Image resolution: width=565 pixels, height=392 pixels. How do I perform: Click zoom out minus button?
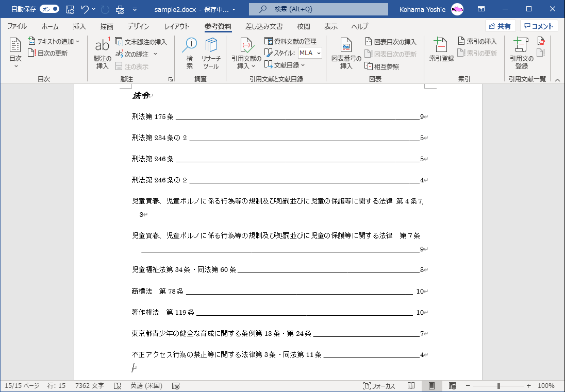tap(468, 386)
